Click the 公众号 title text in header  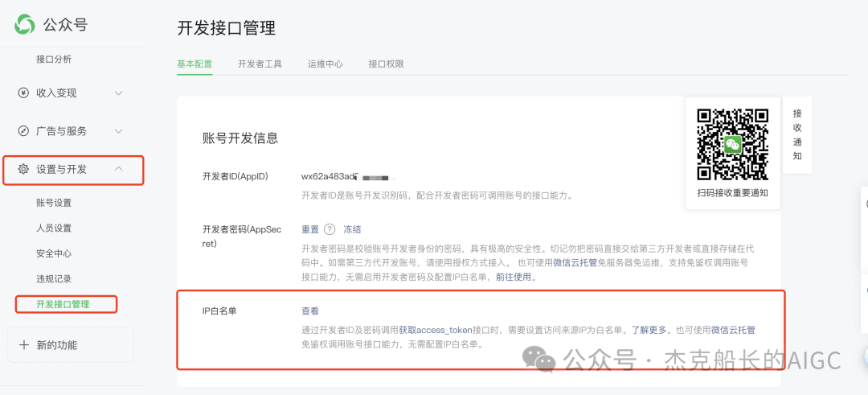point(65,24)
